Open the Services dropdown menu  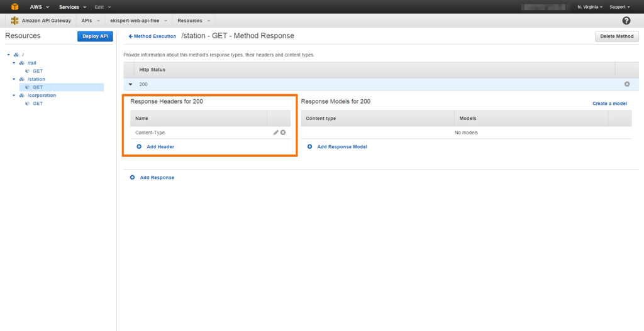pos(73,7)
